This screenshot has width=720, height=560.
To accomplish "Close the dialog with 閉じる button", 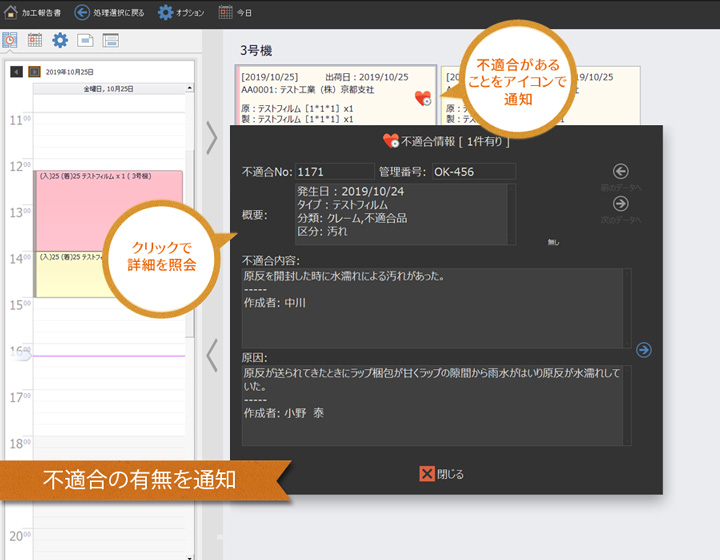I will (441, 474).
